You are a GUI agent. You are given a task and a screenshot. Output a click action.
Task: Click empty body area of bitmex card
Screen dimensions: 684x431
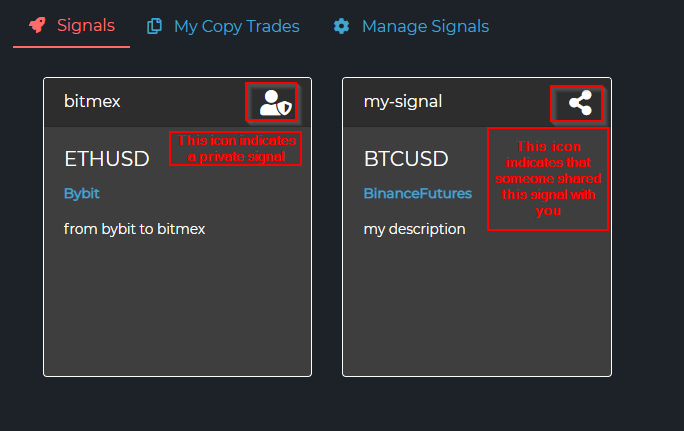(177, 310)
